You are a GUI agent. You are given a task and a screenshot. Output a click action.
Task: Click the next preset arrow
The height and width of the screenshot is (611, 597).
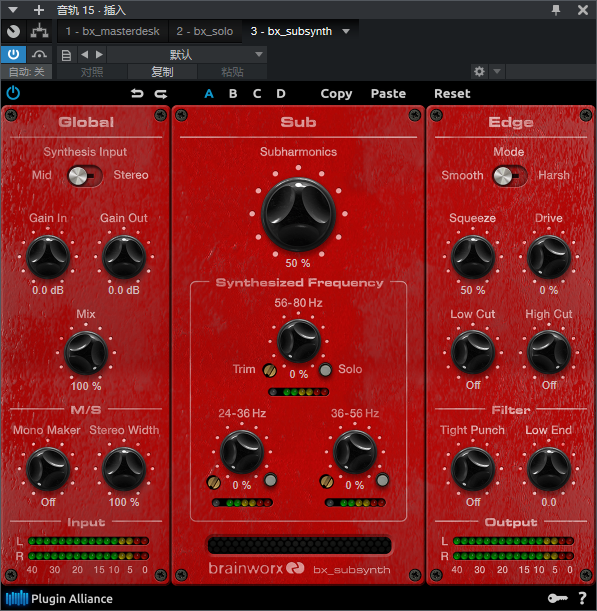[x=99, y=55]
